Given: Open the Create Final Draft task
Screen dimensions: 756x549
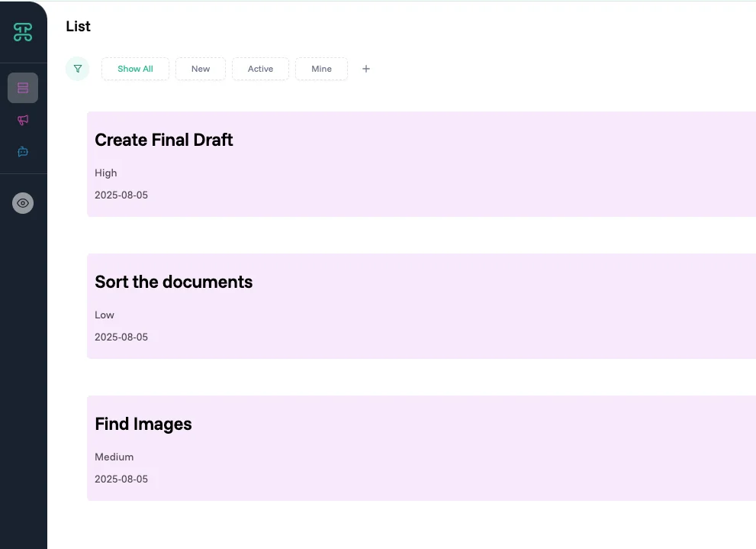Looking at the screenshot, I should click(x=164, y=140).
